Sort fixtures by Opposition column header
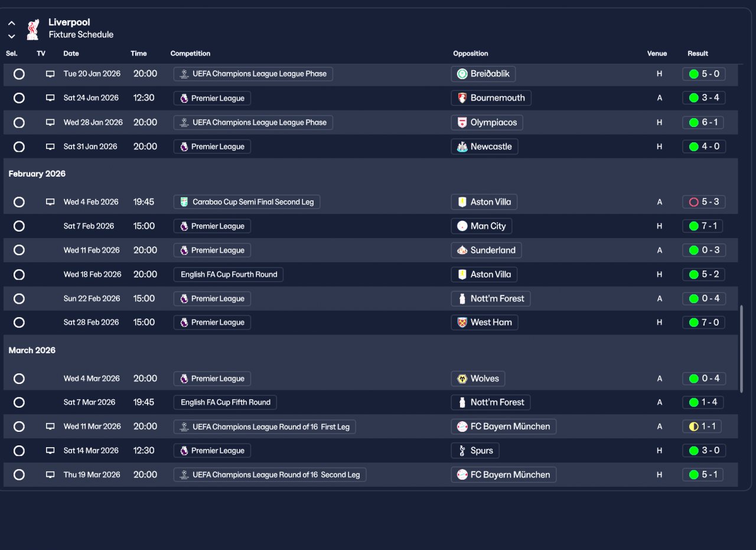Image resolution: width=756 pixels, height=550 pixels. pos(471,53)
